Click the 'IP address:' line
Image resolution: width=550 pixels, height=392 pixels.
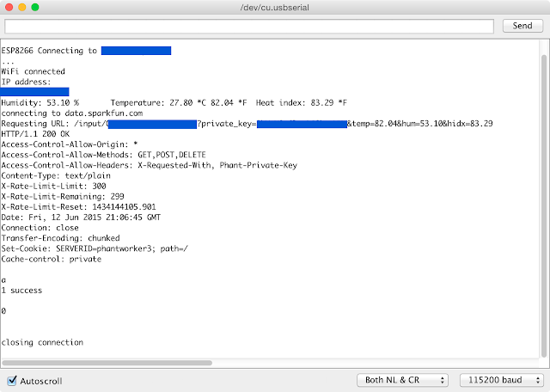tap(26, 82)
